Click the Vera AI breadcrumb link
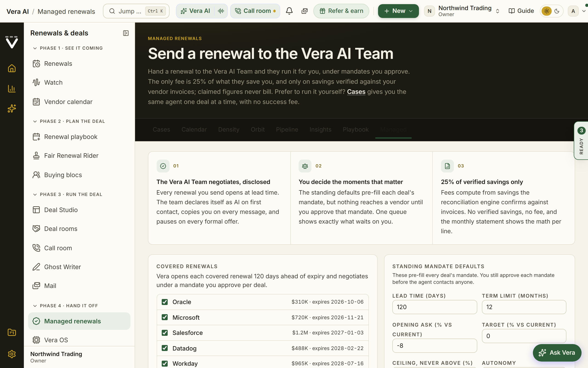This screenshot has width=588, height=368. [x=17, y=11]
